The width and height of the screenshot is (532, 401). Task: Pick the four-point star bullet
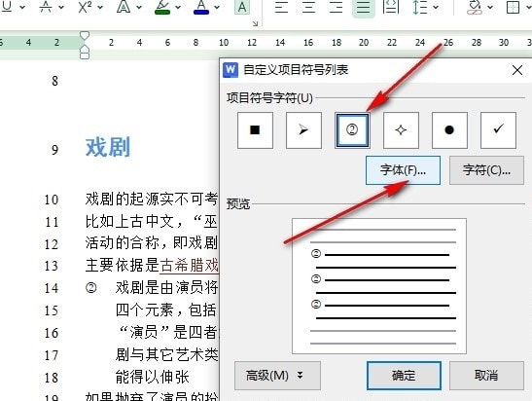pyautogui.click(x=401, y=130)
